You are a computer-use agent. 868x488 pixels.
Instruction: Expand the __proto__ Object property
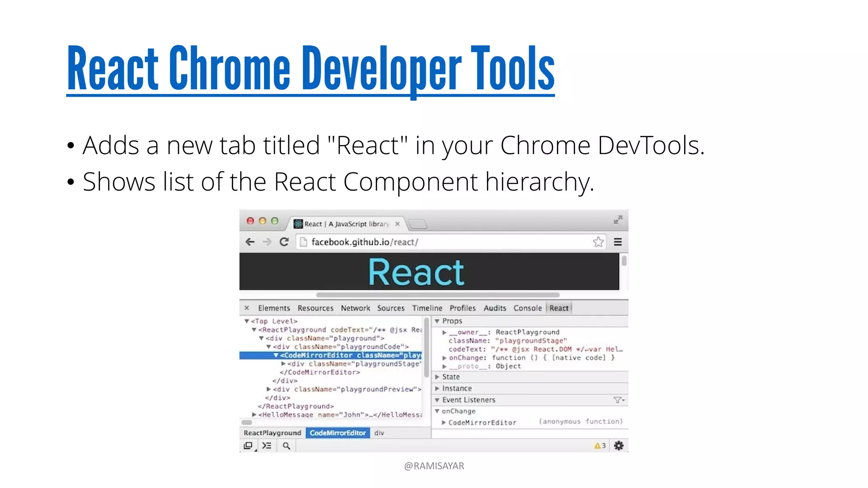point(444,366)
